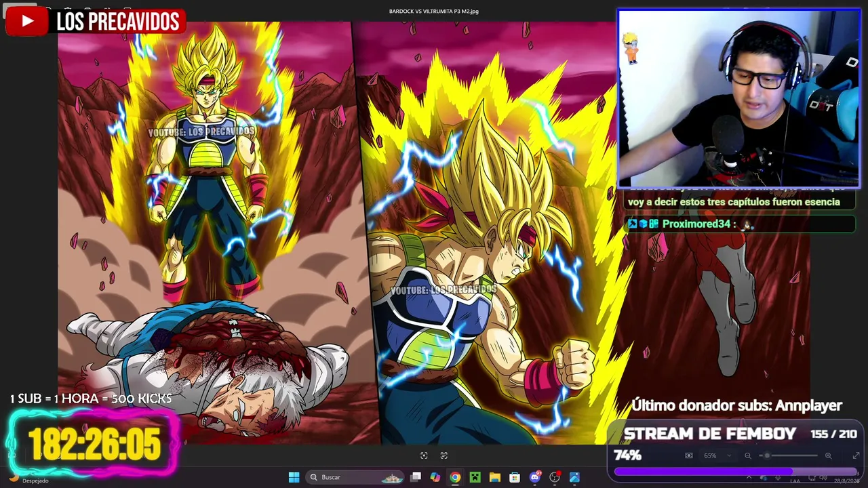
Task: Click the 182:26:05 subathon timer
Action: (94, 445)
